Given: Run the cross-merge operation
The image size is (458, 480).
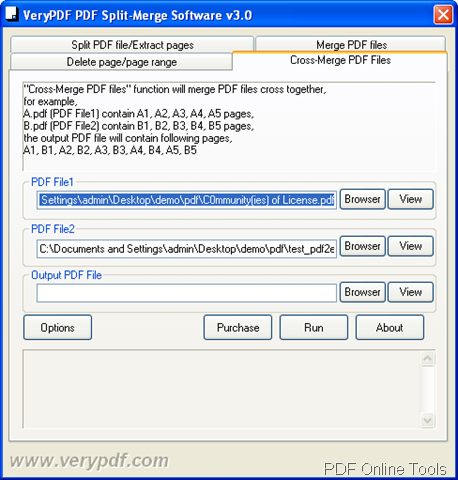Looking at the screenshot, I should click(314, 328).
